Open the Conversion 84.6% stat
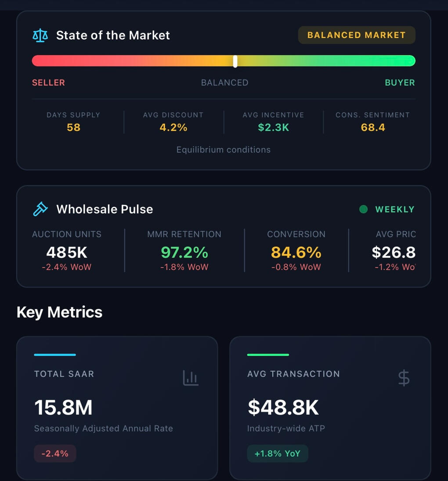The width and height of the screenshot is (448, 481). pyautogui.click(x=296, y=251)
